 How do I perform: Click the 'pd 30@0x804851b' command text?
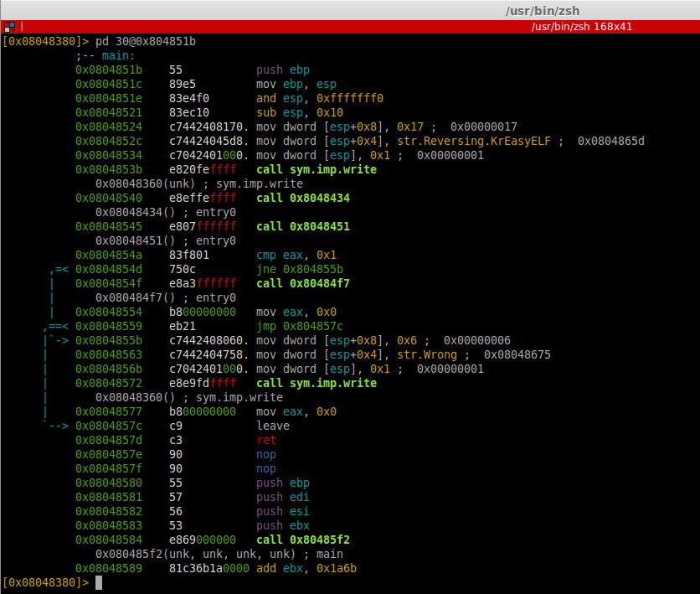click(x=146, y=42)
